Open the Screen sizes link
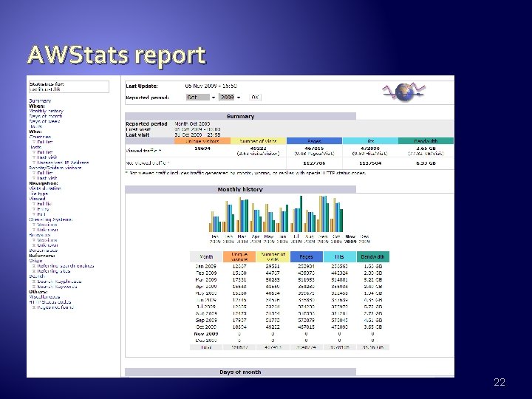 click(44, 250)
